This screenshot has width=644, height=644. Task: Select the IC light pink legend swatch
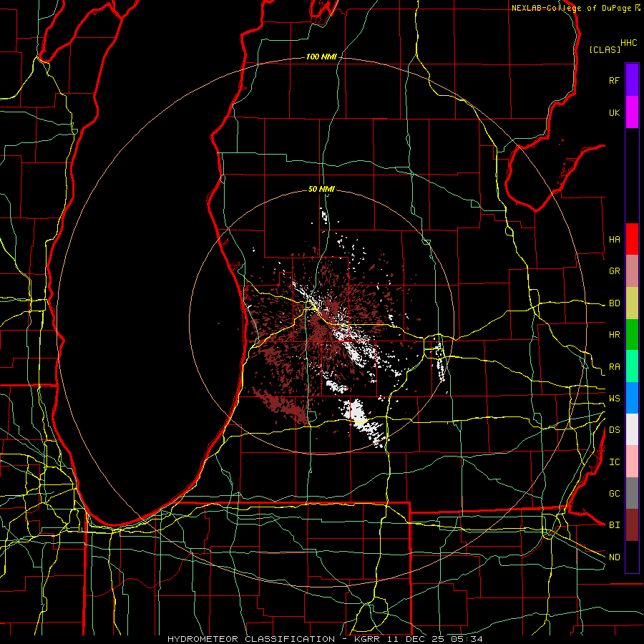tap(632, 462)
